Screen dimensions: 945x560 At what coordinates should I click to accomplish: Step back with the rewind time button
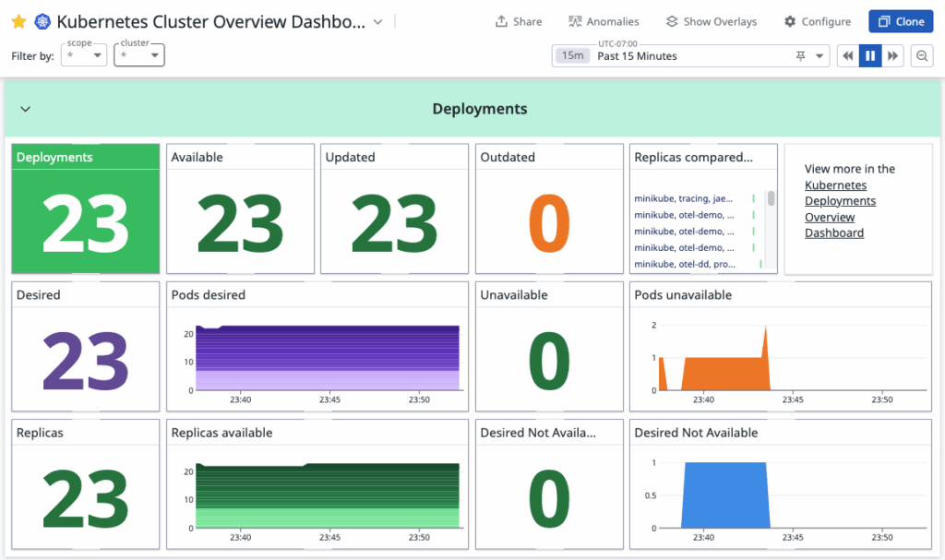tap(847, 56)
